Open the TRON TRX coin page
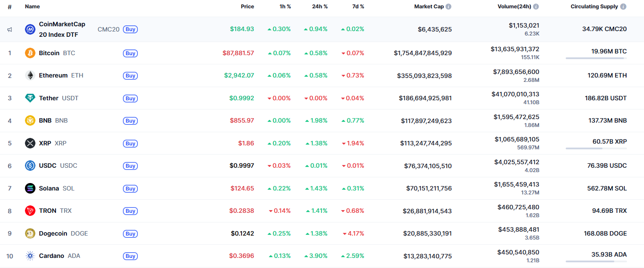 [48, 211]
